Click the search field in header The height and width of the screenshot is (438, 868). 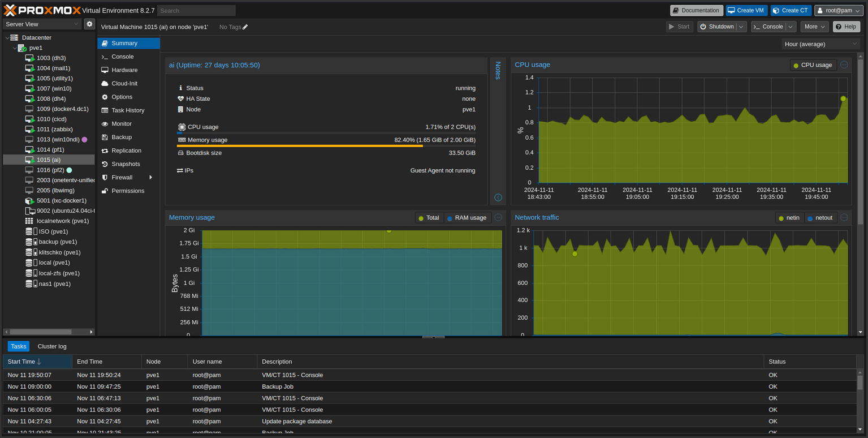click(x=196, y=11)
